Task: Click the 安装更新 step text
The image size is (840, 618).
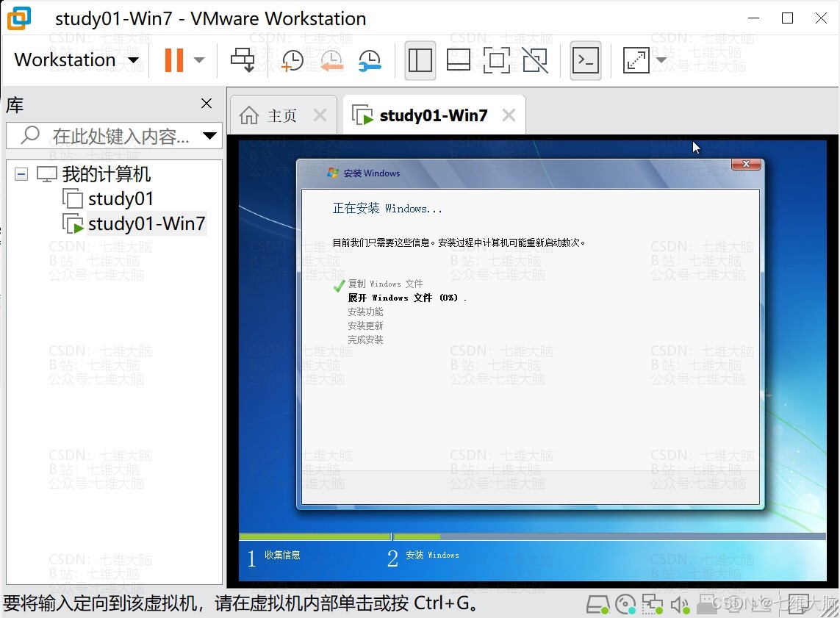Action: pos(365,326)
